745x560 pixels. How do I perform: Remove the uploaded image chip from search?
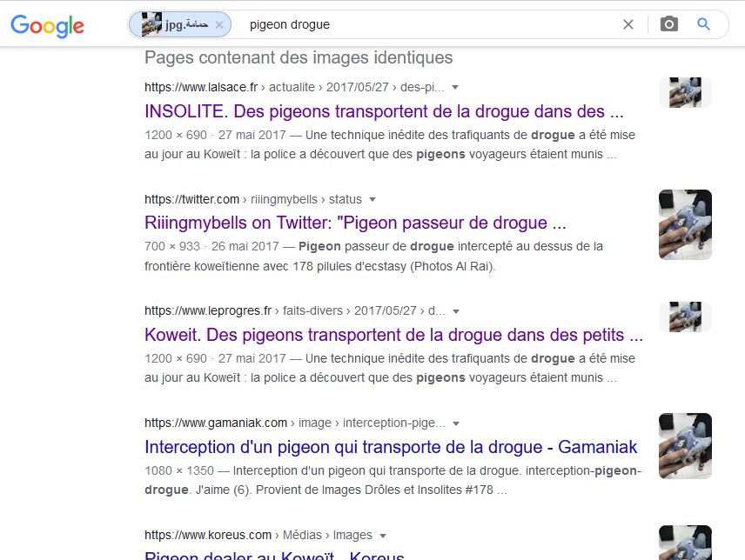219,25
